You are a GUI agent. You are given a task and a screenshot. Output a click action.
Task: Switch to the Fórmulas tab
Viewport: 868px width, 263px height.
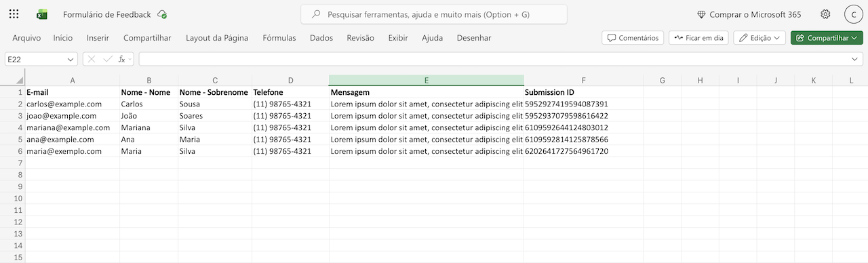pos(279,38)
